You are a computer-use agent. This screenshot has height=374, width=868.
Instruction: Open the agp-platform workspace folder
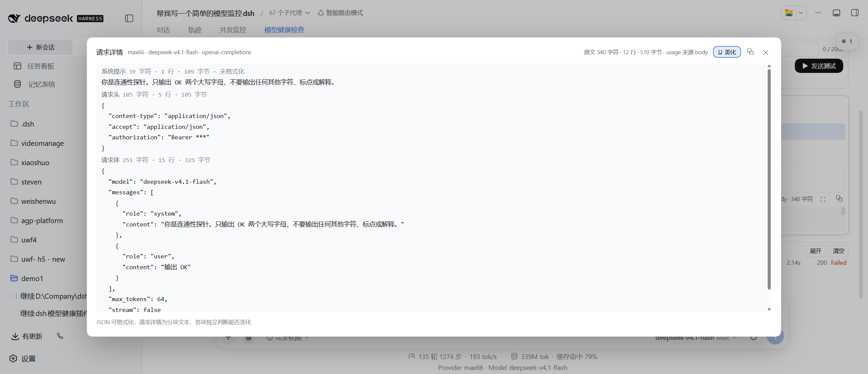click(37, 220)
